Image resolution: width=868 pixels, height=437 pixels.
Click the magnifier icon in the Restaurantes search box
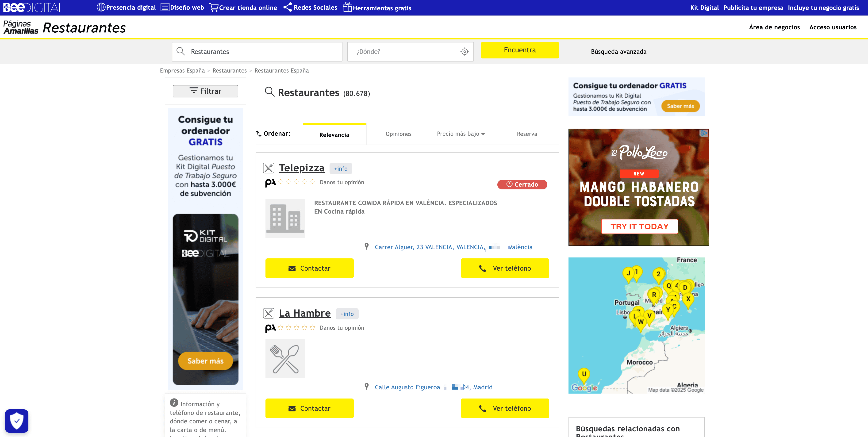click(x=181, y=51)
